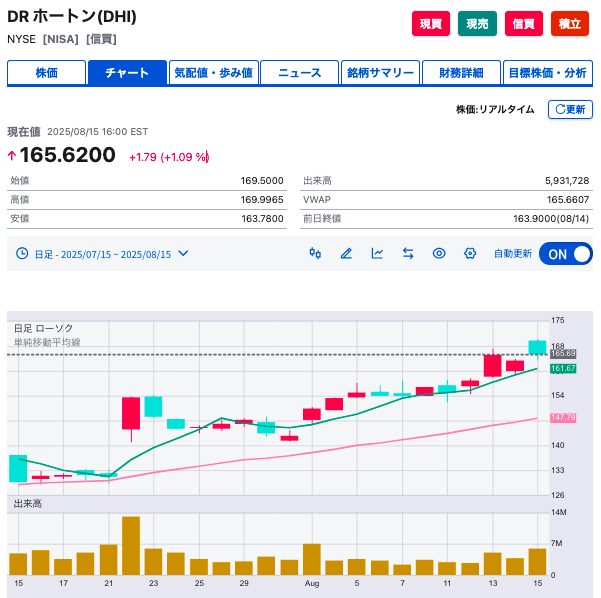Image resolution: width=601 pixels, height=598 pixels.
Task: Click the tallest volume bar on July 22
Action: pos(131,545)
